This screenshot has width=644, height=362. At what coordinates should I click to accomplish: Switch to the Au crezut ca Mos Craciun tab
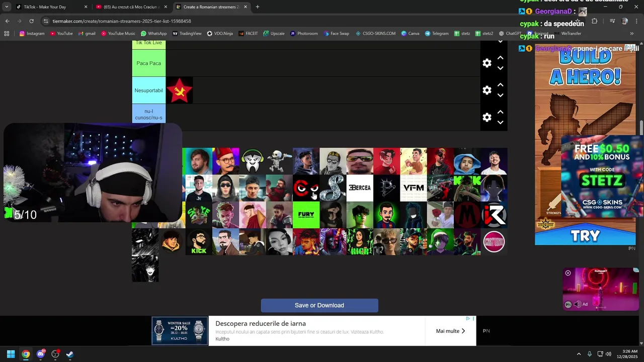(131, 7)
